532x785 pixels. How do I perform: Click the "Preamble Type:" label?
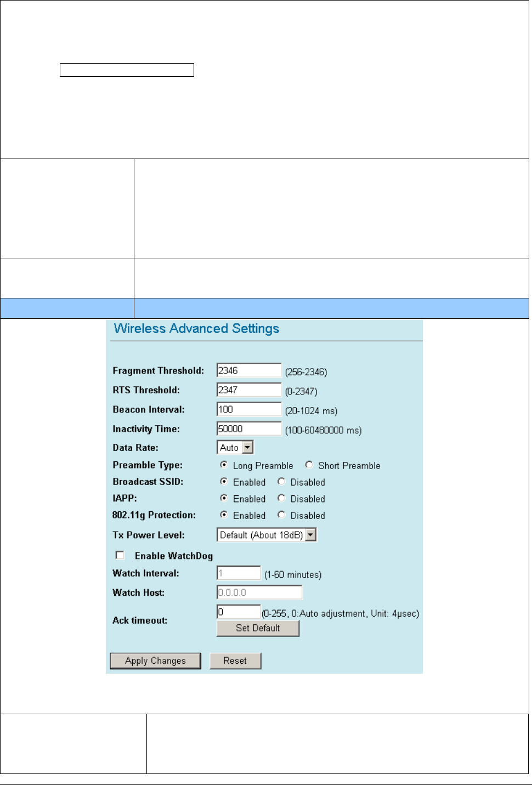pyautogui.click(x=148, y=465)
